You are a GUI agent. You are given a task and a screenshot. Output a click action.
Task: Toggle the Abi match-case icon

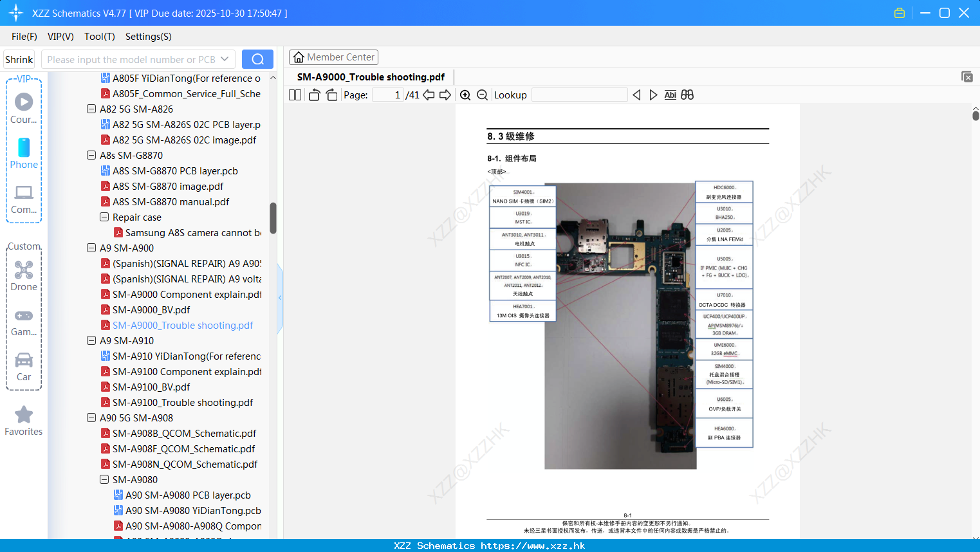(x=670, y=95)
